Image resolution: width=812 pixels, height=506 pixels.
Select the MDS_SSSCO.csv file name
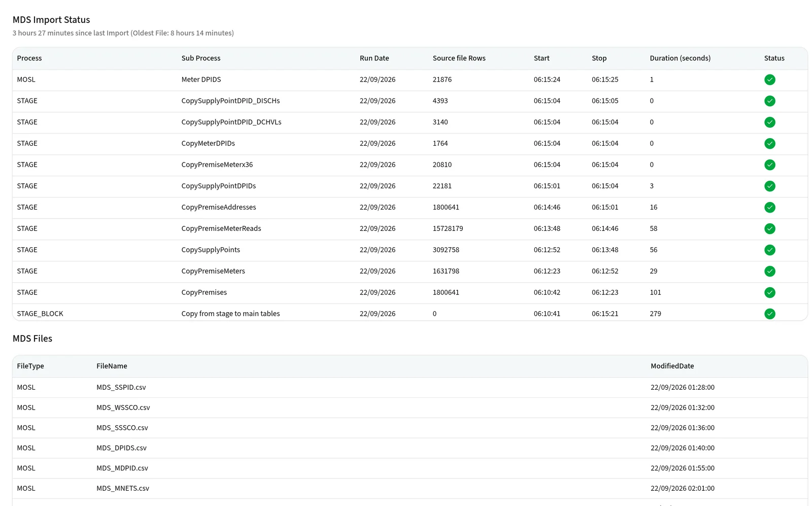click(122, 428)
